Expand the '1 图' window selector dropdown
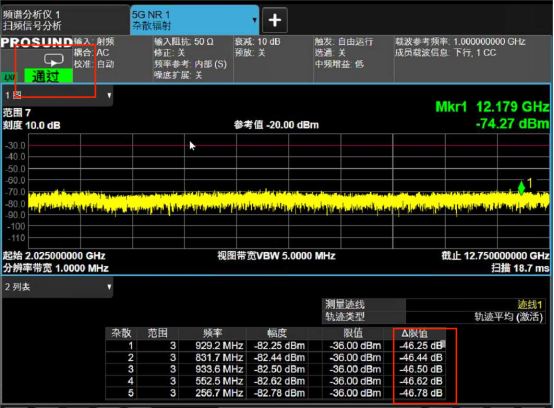This screenshot has width=554, height=408. coord(109,95)
